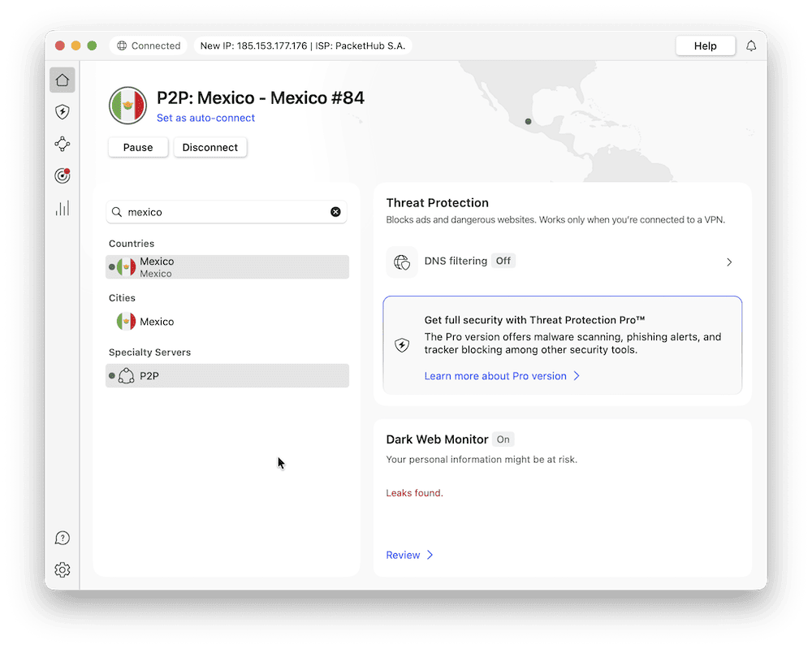The height and width of the screenshot is (649, 812).
Task: Select Mexico under Countries
Action: 227,267
